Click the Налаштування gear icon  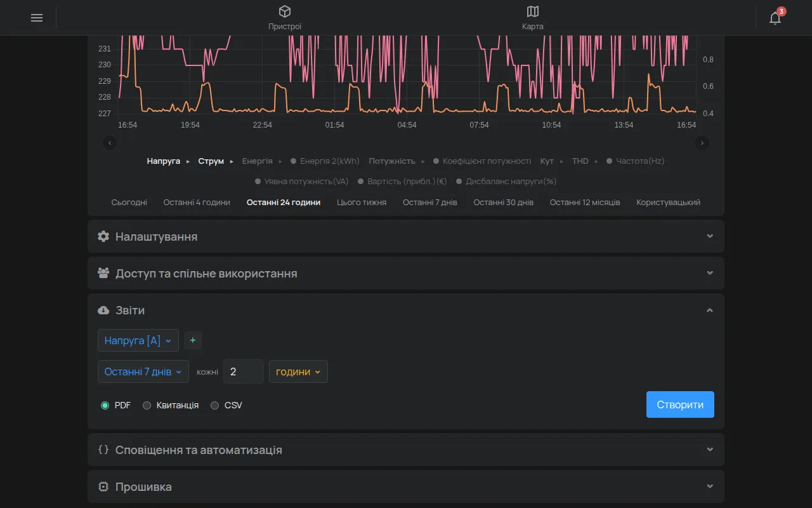103,236
